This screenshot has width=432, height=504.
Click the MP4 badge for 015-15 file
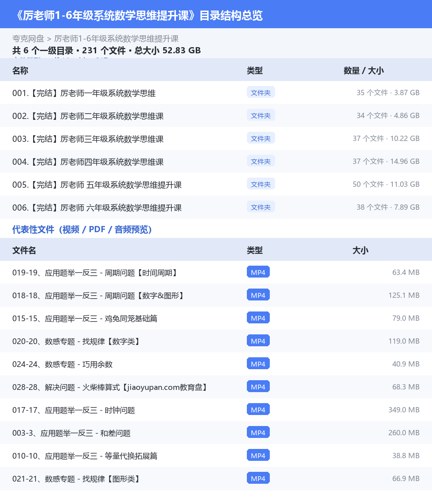tap(258, 318)
